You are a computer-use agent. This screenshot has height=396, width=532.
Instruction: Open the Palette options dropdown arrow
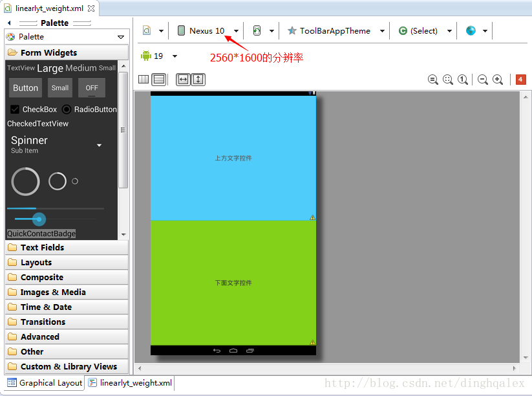click(x=121, y=37)
